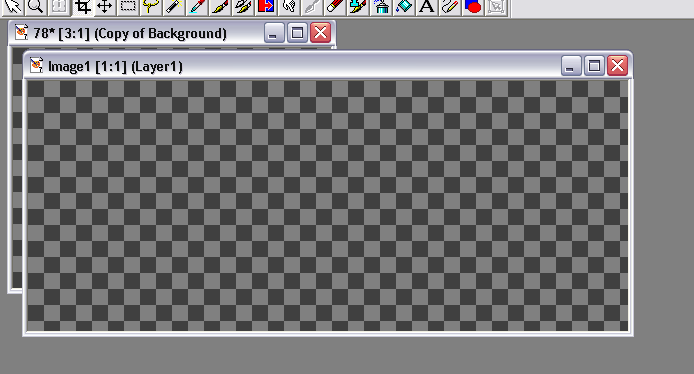Choose the Airbrush spray can tool
The height and width of the screenshot is (374, 694).
point(381,7)
